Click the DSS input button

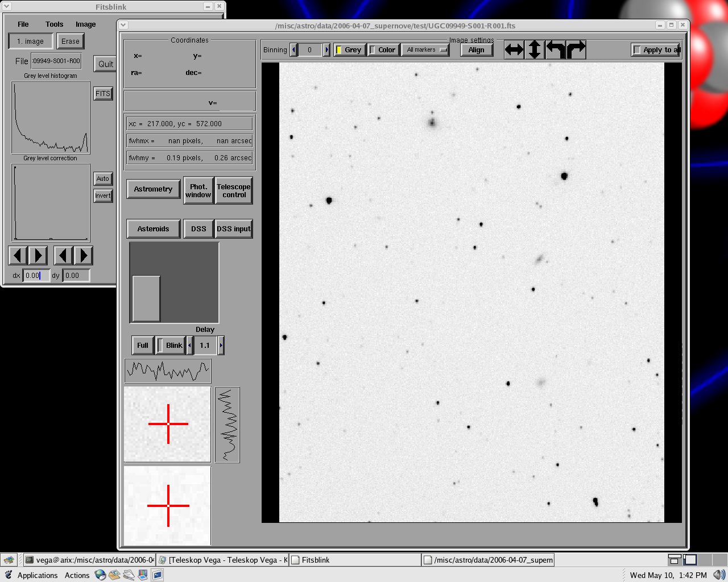(234, 228)
